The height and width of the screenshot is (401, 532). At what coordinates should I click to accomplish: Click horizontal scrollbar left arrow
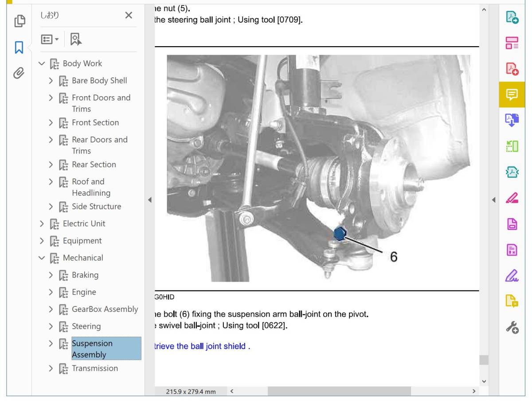pos(231,391)
